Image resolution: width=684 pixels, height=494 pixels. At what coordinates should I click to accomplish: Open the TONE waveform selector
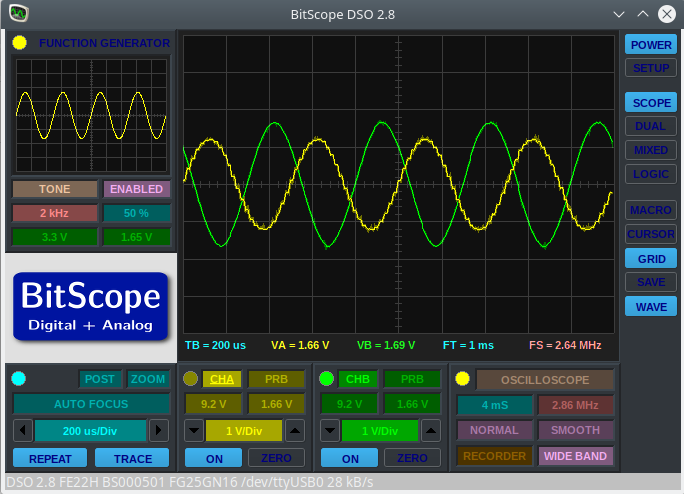point(54,189)
